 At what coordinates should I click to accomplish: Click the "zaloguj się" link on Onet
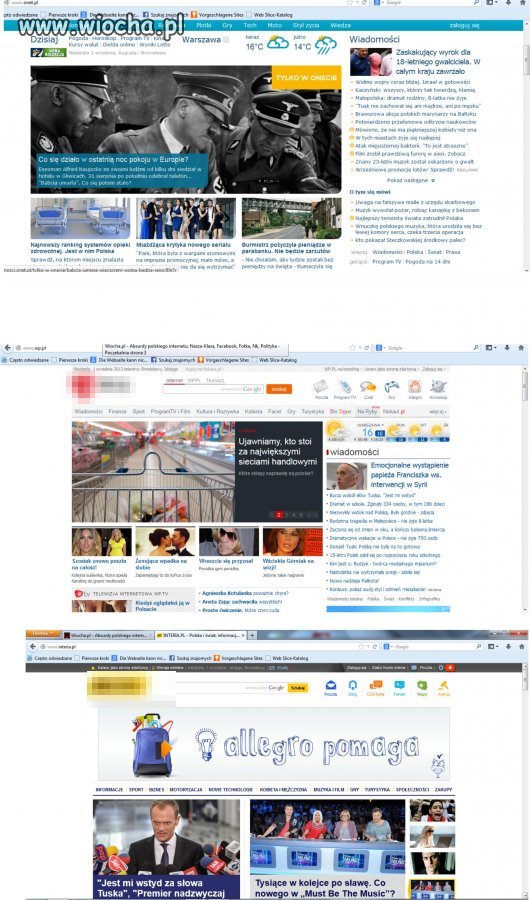(464, 25)
